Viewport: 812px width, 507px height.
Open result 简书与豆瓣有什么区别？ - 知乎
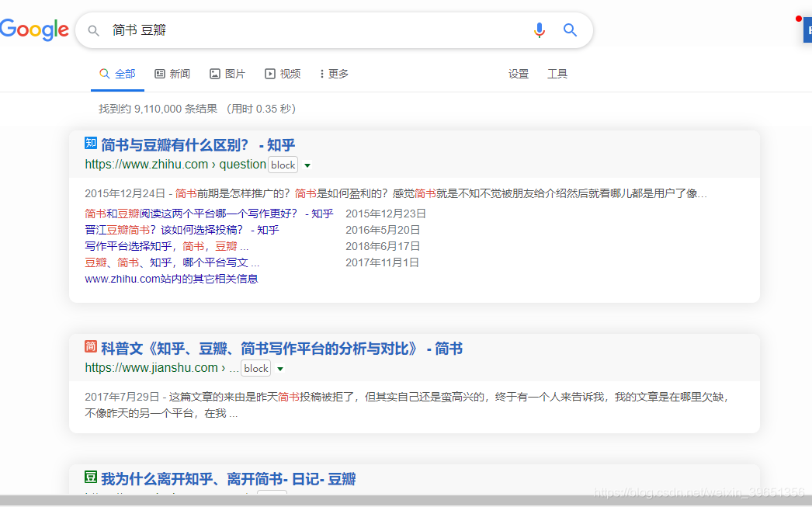tap(198, 145)
